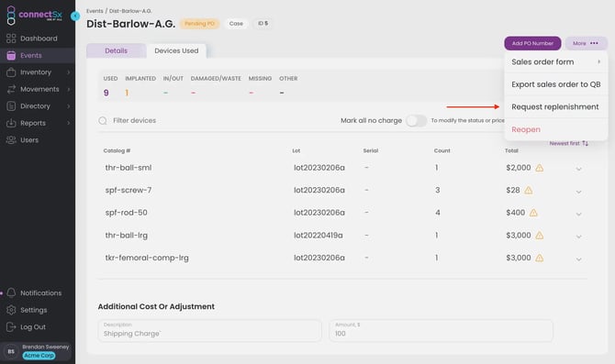Click ID 5 badge
The image size is (615, 364).
[263, 24]
